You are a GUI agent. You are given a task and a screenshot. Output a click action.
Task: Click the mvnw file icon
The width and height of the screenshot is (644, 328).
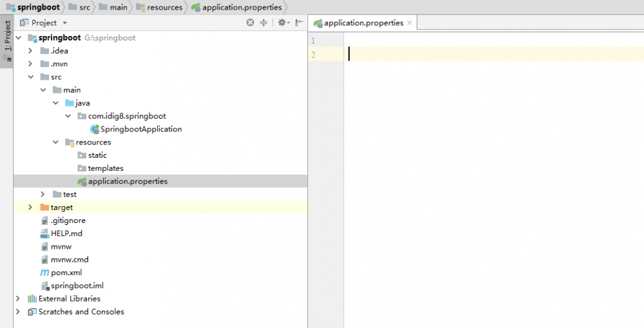(44, 247)
